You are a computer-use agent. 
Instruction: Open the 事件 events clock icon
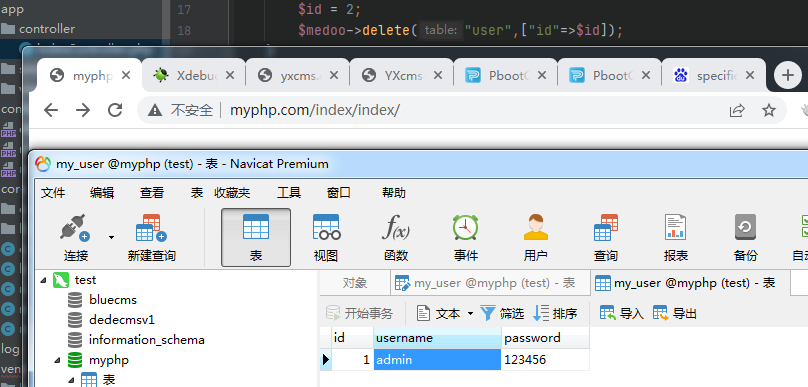(x=466, y=228)
